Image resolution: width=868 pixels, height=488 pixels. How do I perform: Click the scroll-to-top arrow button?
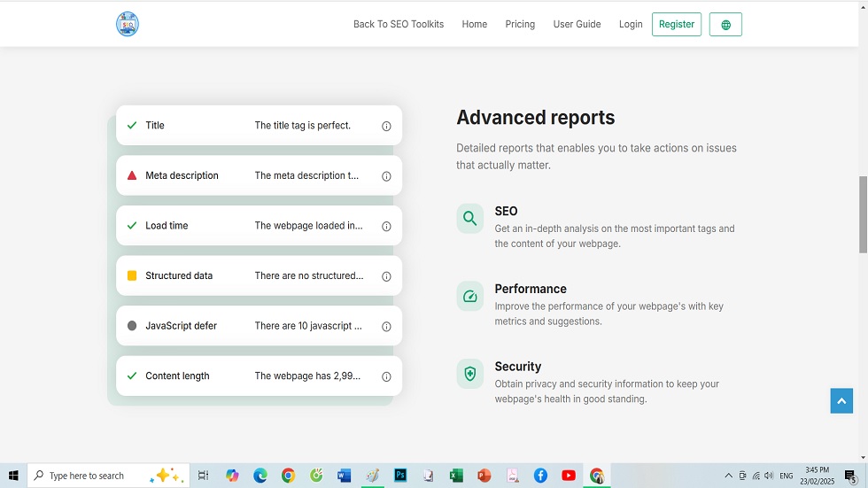(841, 400)
